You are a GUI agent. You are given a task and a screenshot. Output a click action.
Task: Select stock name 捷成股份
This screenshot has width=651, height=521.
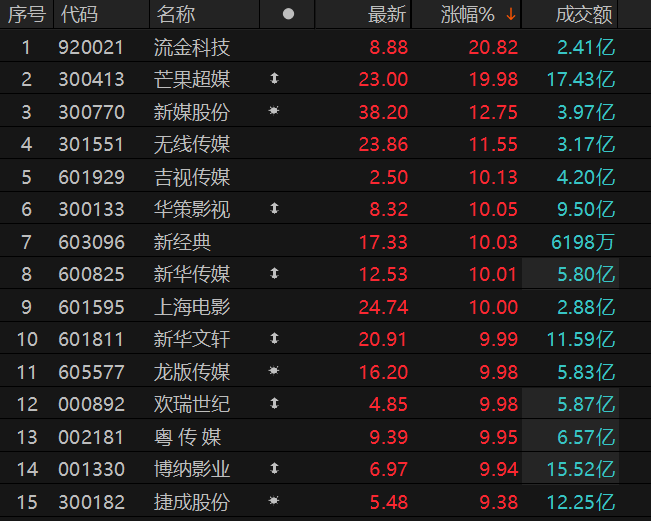(x=192, y=502)
